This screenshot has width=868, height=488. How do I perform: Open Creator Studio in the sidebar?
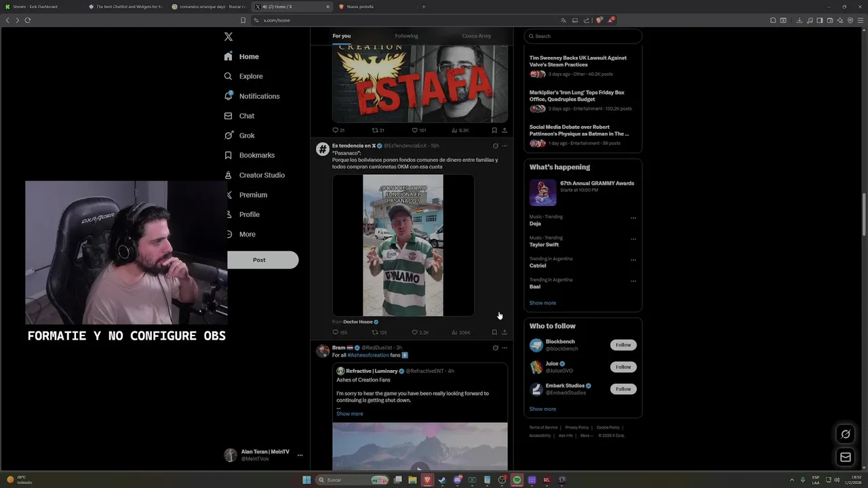254,175
